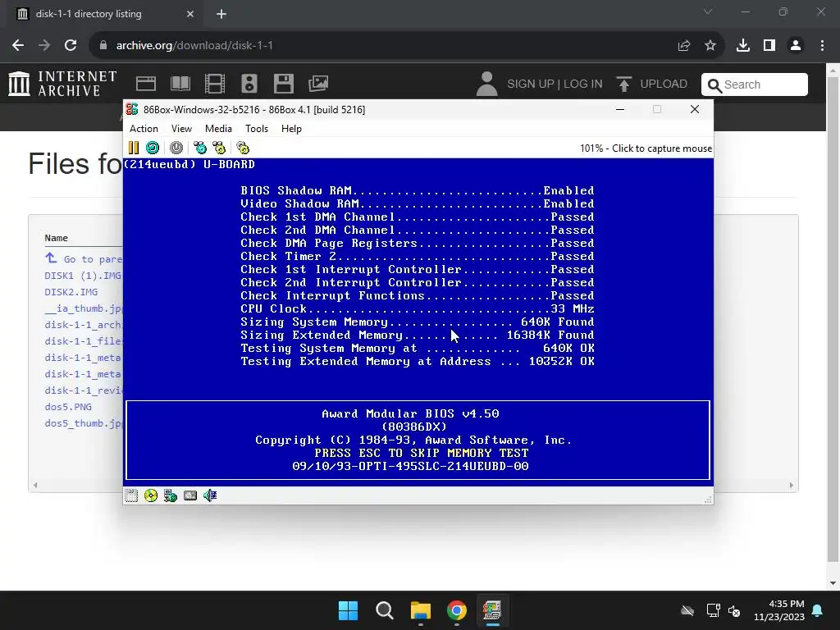Reload the archive.org page
This screenshot has height=630, width=840.
[x=71, y=46]
